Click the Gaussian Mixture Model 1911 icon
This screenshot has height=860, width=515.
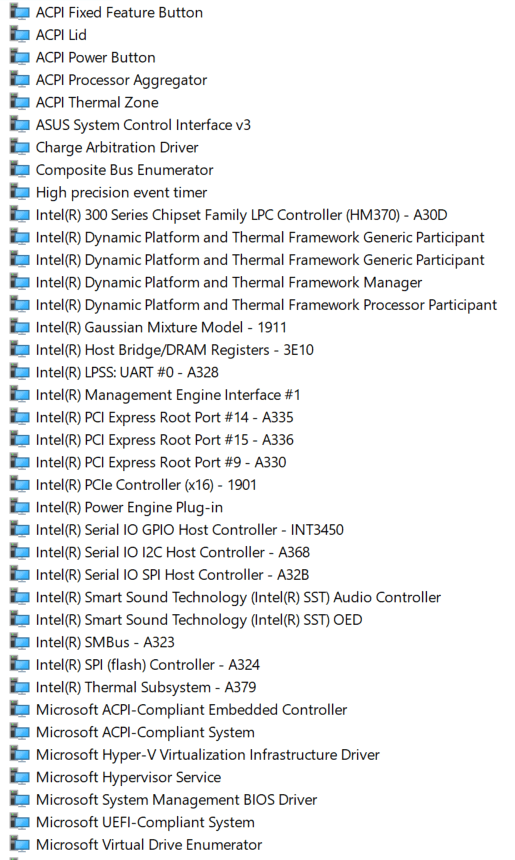20,327
